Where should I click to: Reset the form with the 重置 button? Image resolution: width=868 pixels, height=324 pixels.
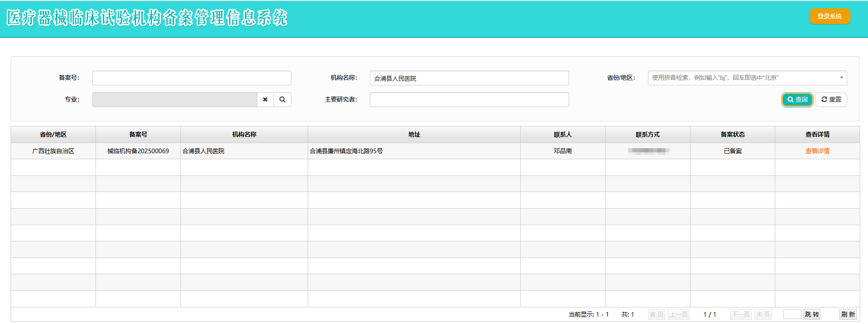click(831, 100)
